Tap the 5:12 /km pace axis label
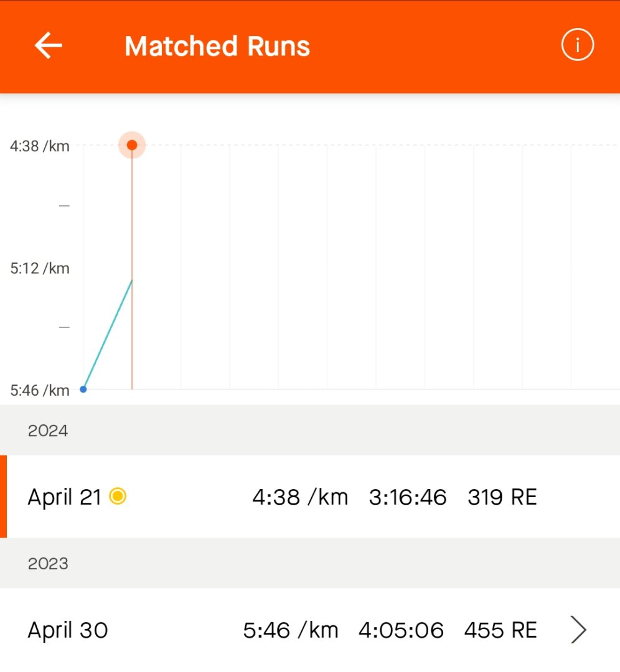 [x=39, y=268]
